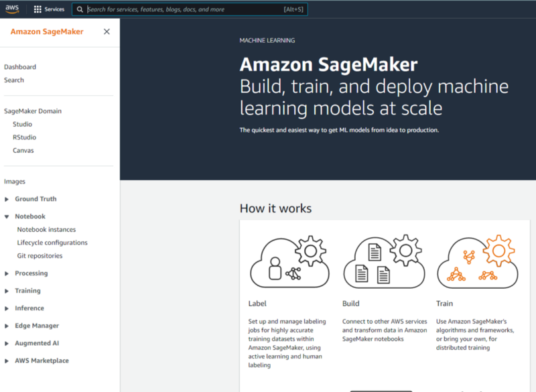The image size is (536, 392).
Task: Focus the services search input field
Action: 190,9
